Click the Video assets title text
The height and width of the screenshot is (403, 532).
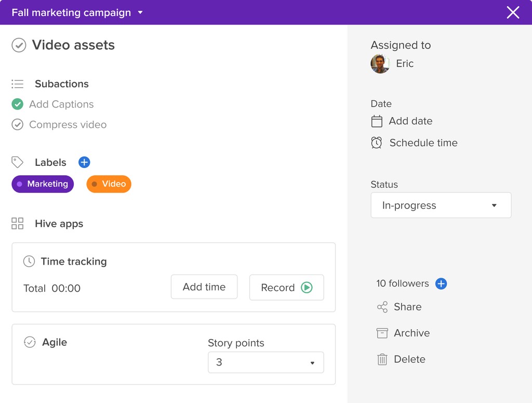[x=73, y=45]
